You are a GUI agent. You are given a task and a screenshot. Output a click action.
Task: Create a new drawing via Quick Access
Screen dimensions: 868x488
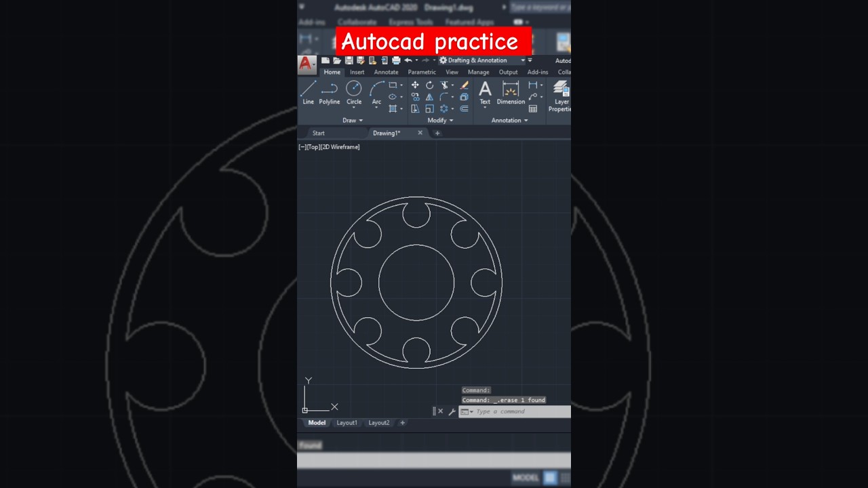point(325,60)
